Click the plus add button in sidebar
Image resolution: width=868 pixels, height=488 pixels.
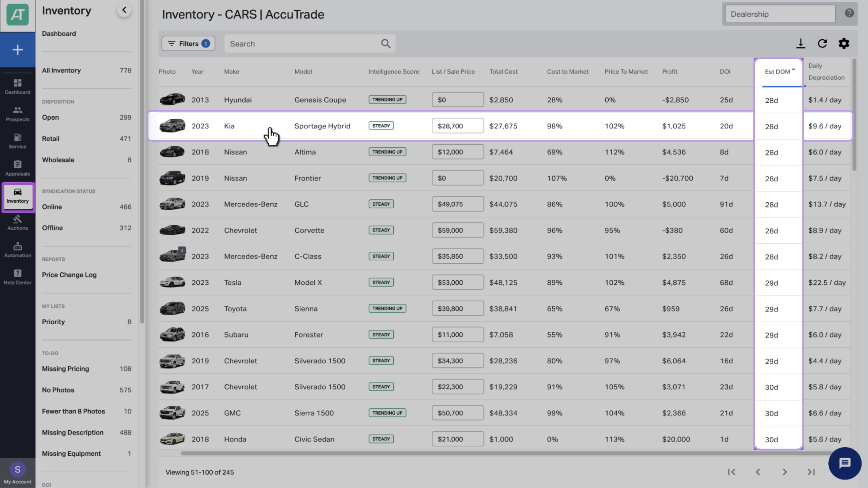(18, 50)
